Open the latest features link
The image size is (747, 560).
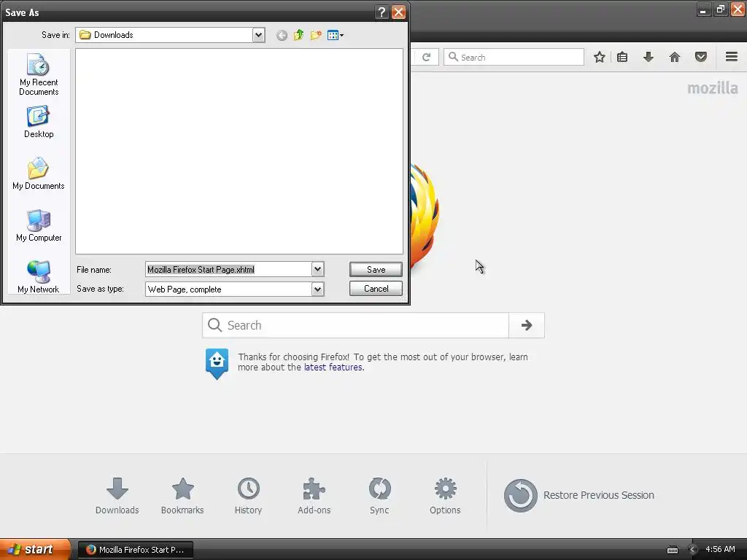coord(333,367)
